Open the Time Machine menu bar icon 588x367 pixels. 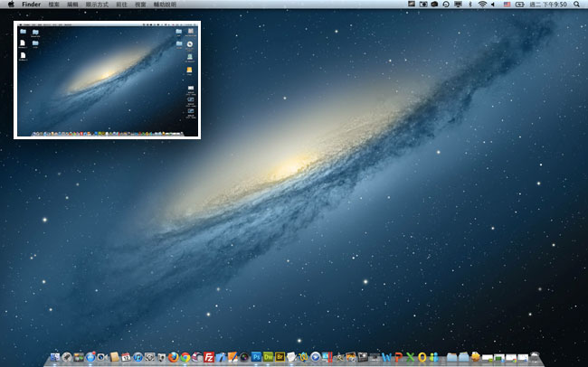pyautogui.click(x=446, y=5)
